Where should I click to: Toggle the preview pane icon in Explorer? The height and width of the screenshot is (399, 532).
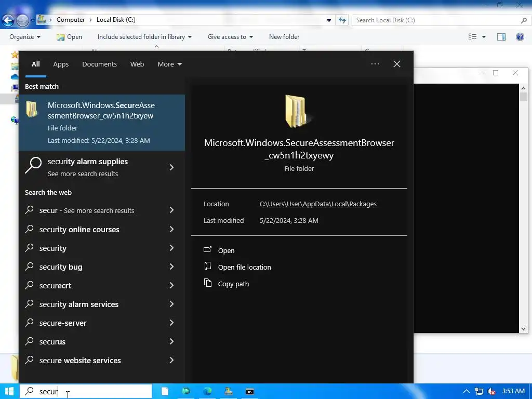coord(501,37)
